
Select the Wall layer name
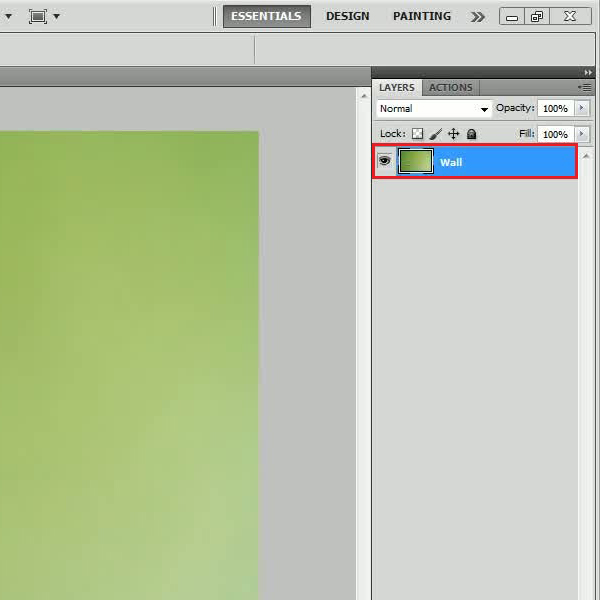pos(451,162)
